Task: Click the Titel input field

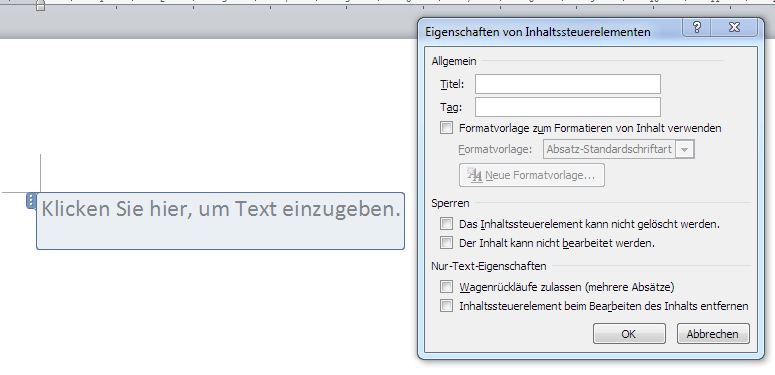Action: click(567, 84)
